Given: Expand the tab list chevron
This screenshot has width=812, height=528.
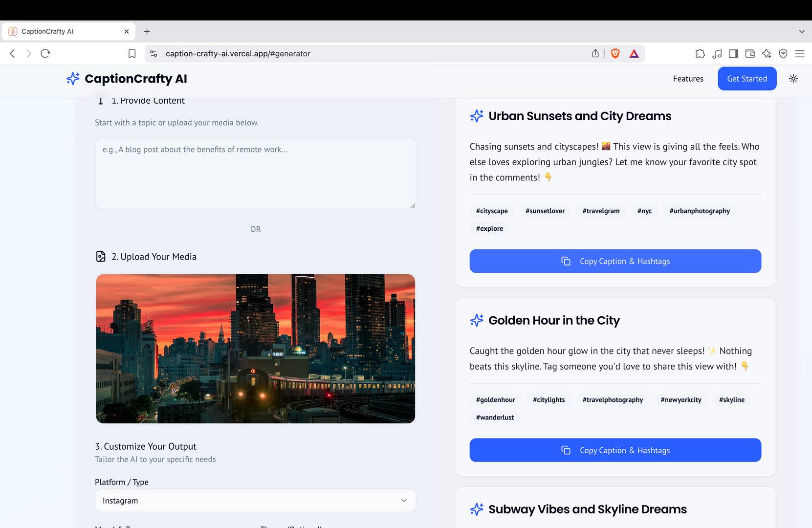Looking at the screenshot, I should coord(802,31).
